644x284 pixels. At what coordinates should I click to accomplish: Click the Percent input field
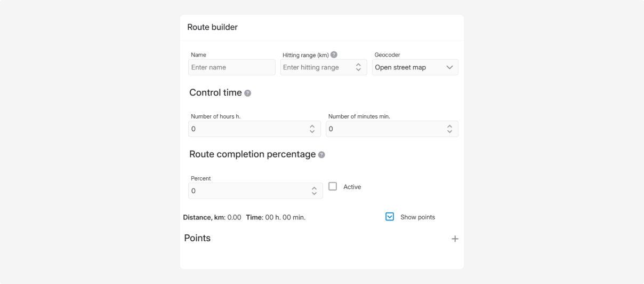tap(249, 191)
